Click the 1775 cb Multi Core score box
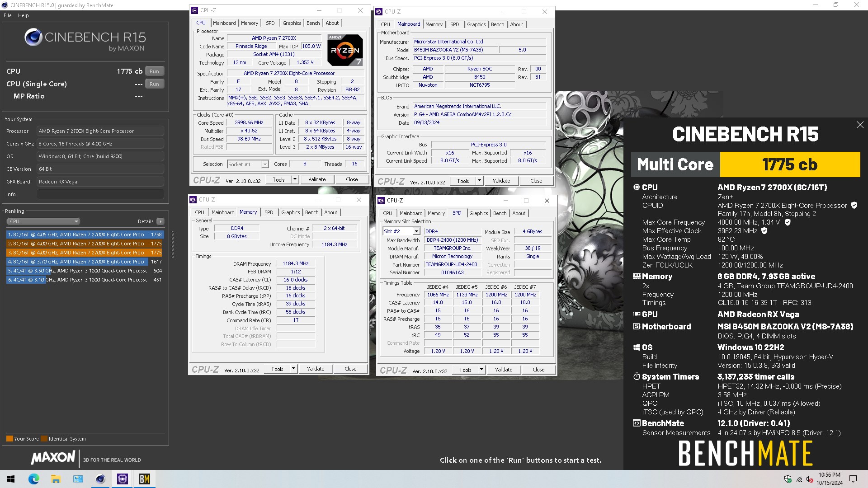Screen dimensions: 868x488 click(x=790, y=164)
